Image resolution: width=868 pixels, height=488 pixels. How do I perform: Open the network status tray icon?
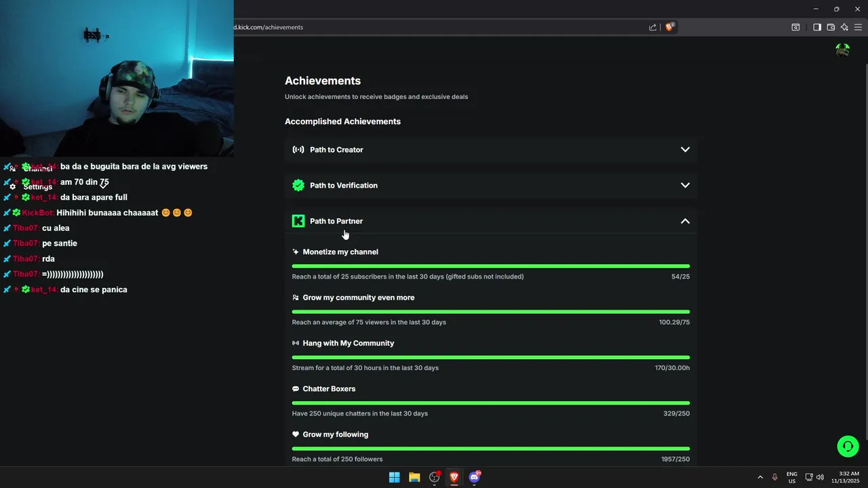[x=809, y=477]
